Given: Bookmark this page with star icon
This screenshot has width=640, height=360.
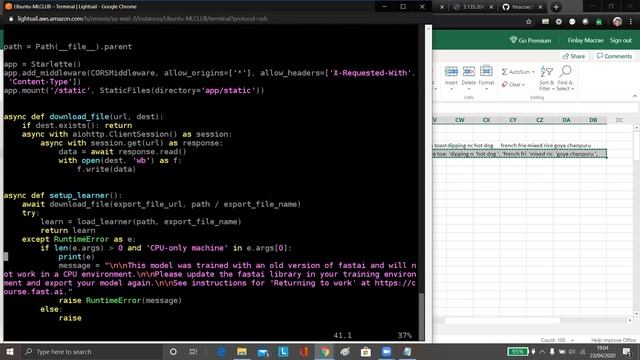Looking at the screenshot, I should 529,22.
